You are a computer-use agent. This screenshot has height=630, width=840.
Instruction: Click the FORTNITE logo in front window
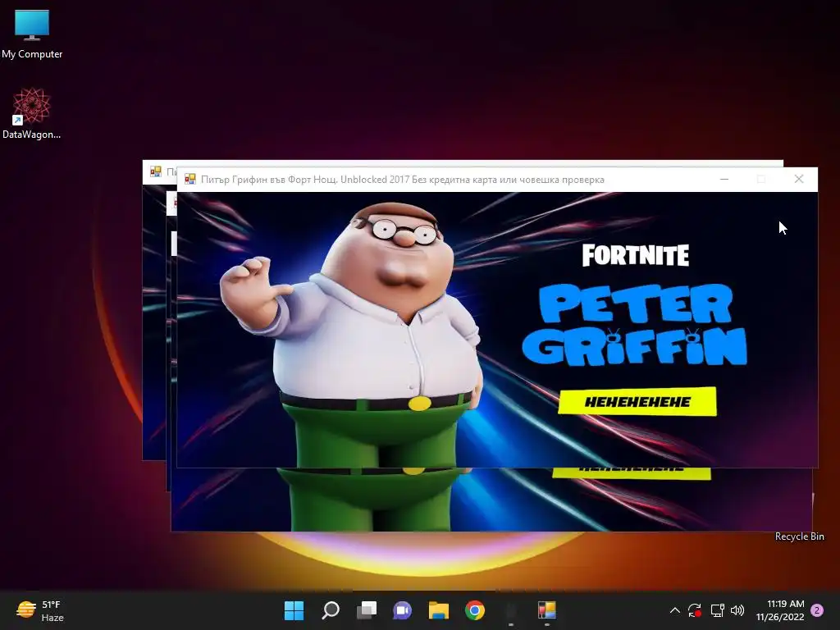point(636,255)
